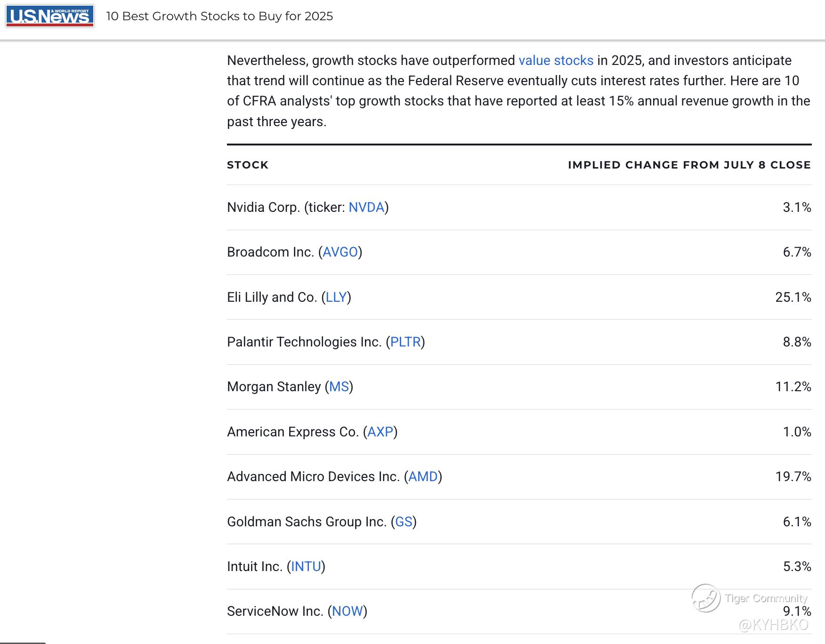Click the U.S. News logo

coord(50,16)
